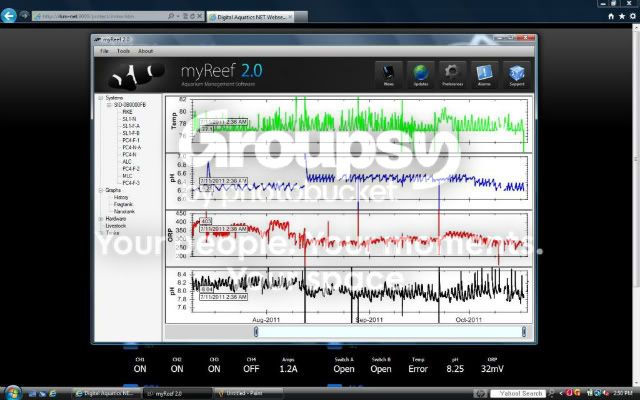Switch to myReef 2.0 taskbar button
Image resolution: width=640 pixels, height=400 pixels.
(x=177, y=393)
